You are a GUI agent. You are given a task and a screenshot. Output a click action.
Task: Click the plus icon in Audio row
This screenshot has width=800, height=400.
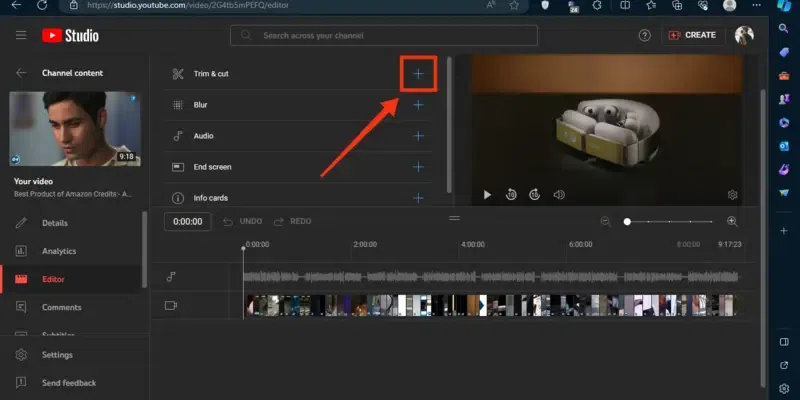418,136
